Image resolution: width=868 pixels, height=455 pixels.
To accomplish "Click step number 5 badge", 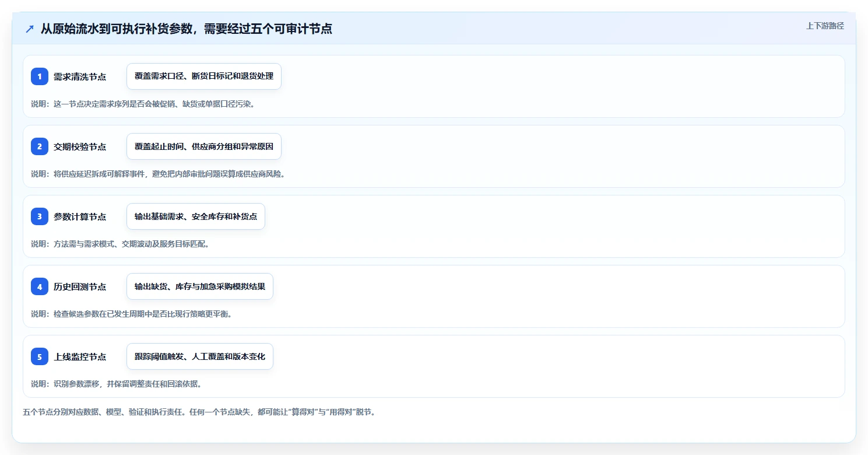I will (x=40, y=356).
